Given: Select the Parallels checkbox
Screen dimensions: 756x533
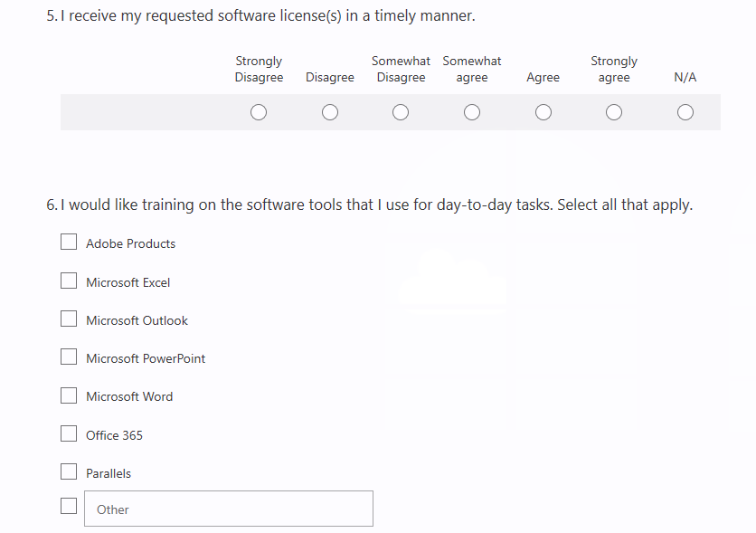Looking at the screenshot, I should pyautogui.click(x=69, y=471).
